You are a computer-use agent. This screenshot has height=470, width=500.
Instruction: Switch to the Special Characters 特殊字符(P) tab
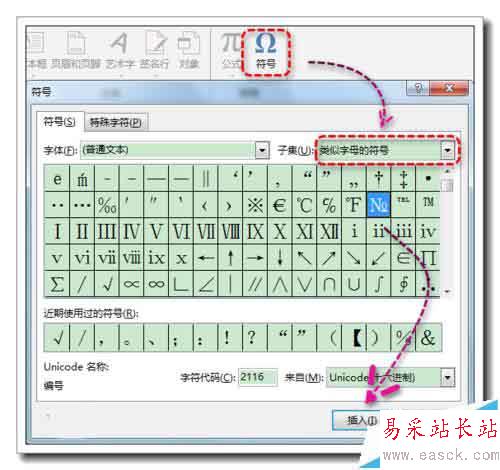(115, 122)
